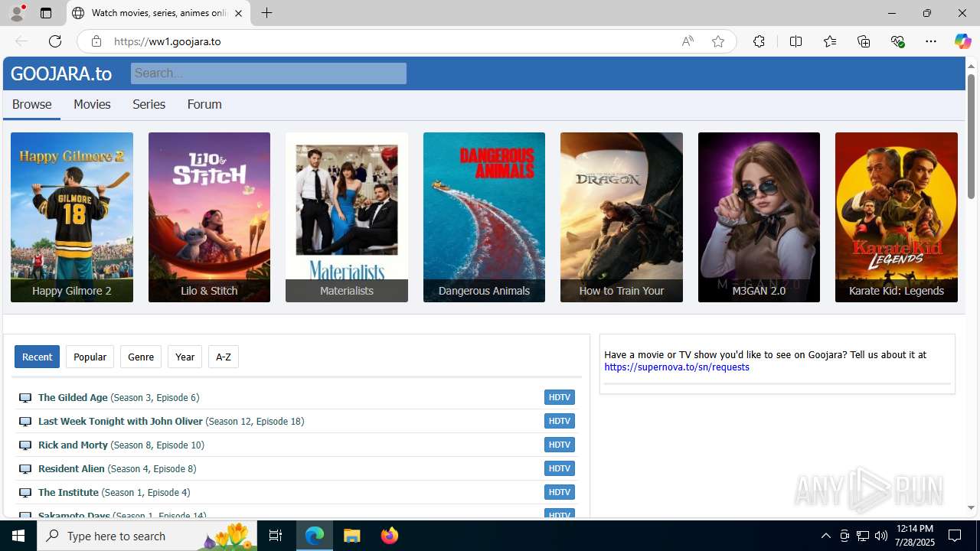Click the taskbar search box

point(149,536)
